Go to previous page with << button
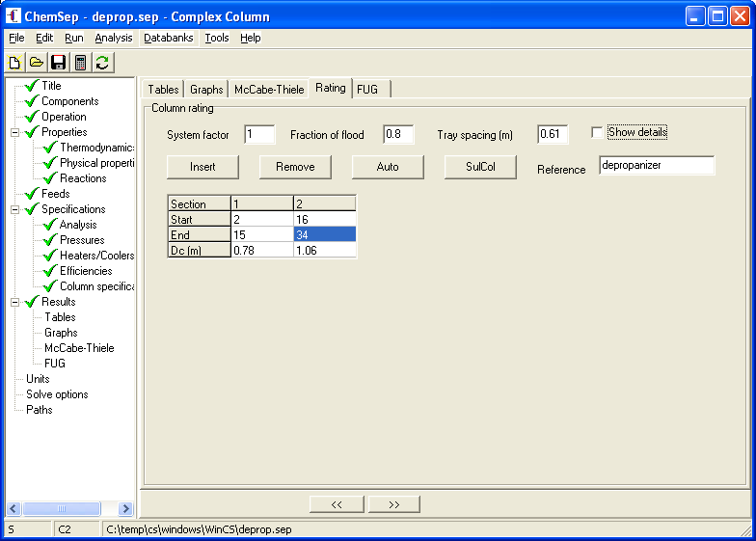The width and height of the screenshot is (756, 541). coord(337,504)
